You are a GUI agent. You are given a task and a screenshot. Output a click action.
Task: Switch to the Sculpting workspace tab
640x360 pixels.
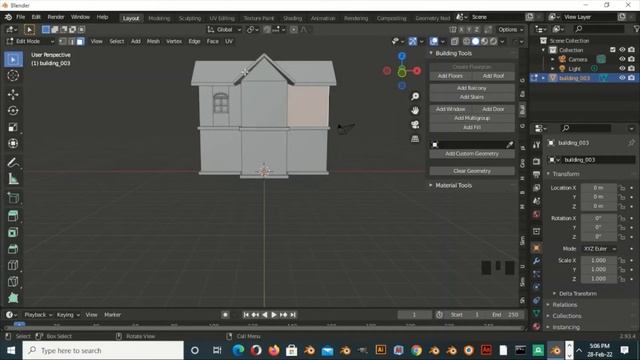[190, 18]
